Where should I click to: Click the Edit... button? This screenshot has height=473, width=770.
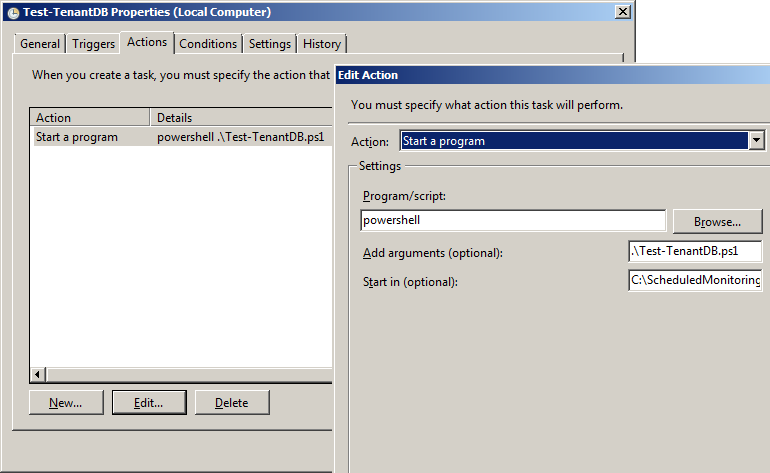point(149,403)
